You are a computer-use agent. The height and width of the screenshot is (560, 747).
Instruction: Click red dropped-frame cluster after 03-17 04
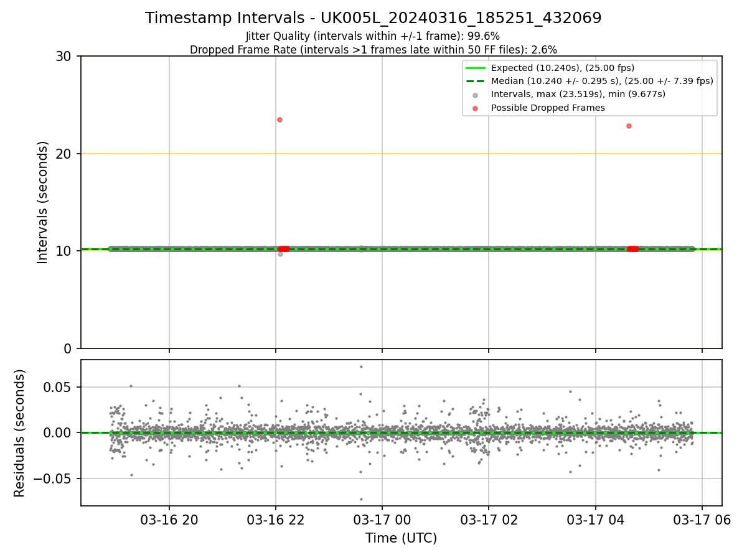click(632, 249)
